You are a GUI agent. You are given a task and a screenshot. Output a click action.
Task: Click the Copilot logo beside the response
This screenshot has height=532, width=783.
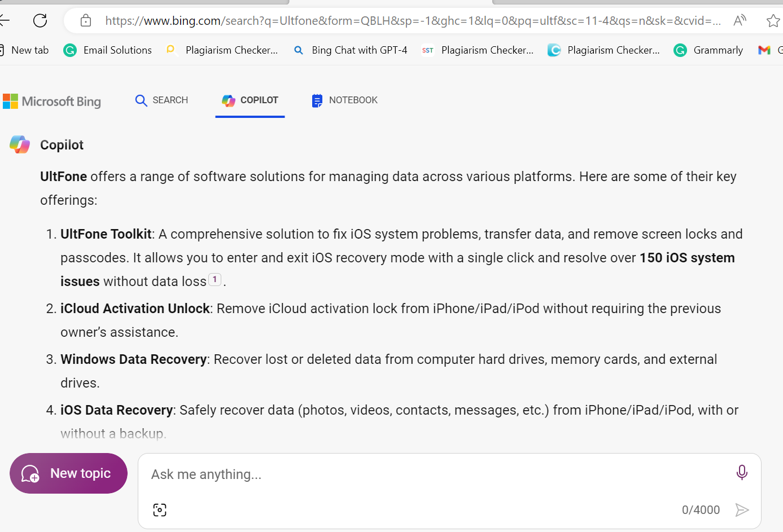(20, 144)
